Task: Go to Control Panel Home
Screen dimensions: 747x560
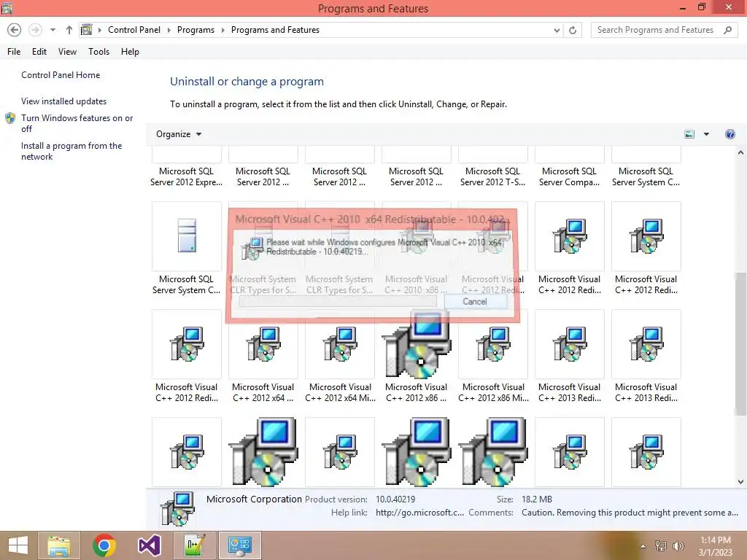Action: click(x=61, y=75)
